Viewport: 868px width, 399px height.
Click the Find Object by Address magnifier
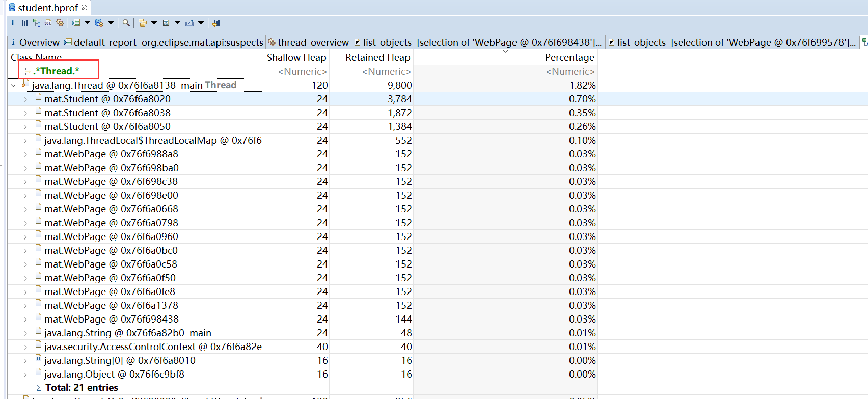point(126,23)
